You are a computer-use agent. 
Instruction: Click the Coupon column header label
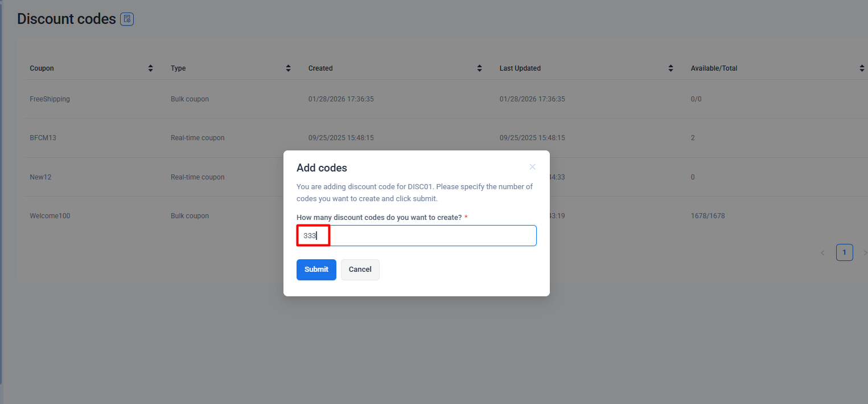[x=42, y=68]
